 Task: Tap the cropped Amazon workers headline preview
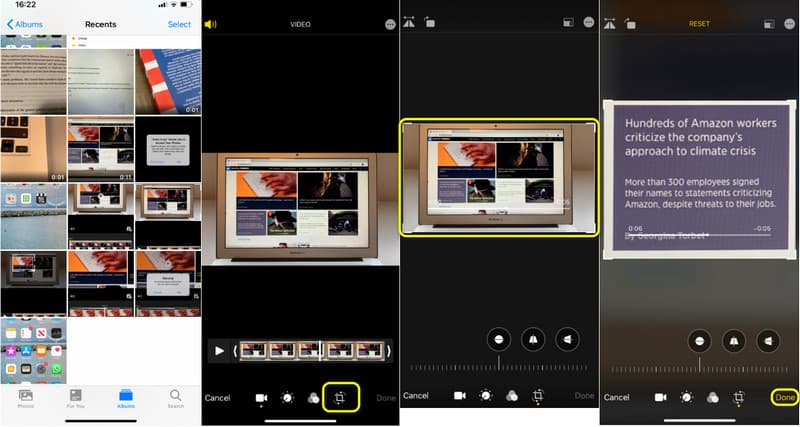[x=699, y=180]
